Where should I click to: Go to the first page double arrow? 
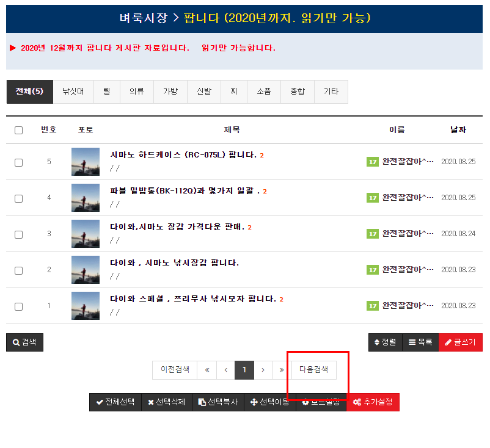[x=207, y=370]
